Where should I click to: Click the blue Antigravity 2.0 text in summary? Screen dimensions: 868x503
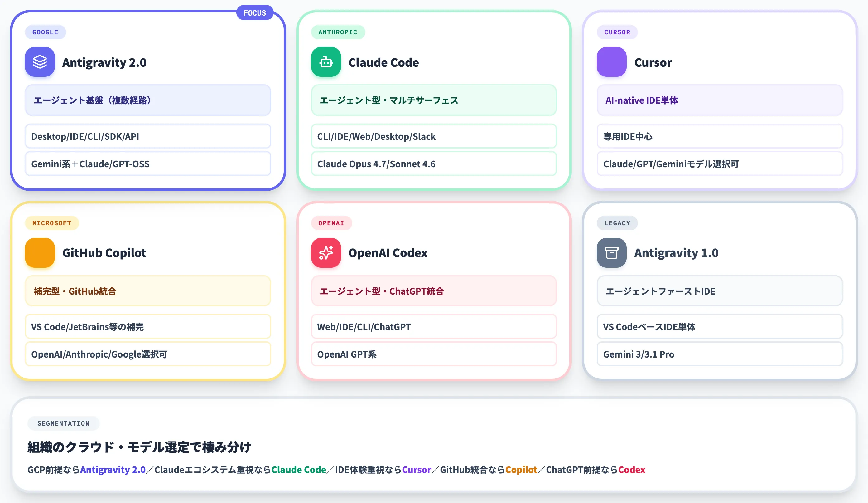point(113,470)
